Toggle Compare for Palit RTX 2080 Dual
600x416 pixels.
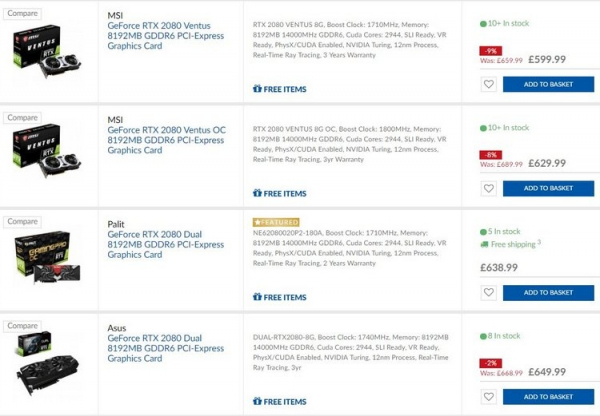(22, 222)
